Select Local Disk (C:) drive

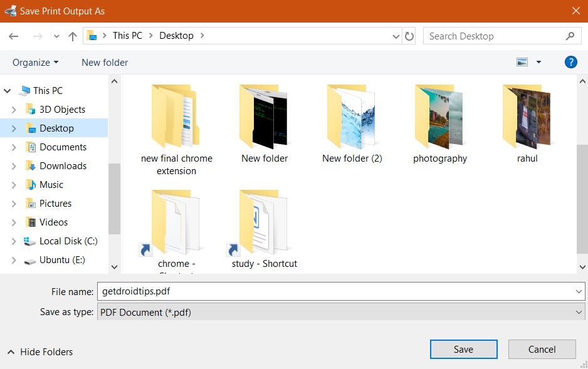(x=68, y=241)
